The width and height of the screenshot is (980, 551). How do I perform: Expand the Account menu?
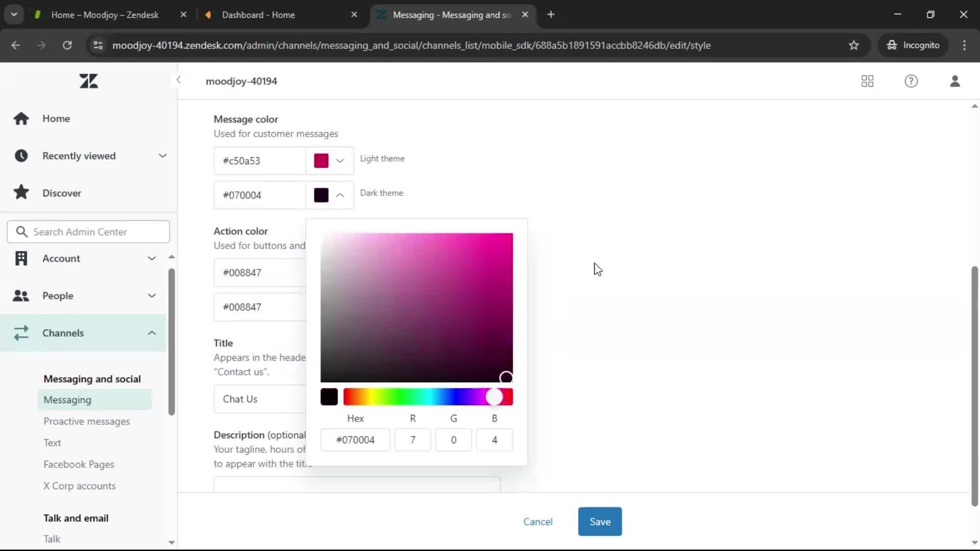point(152,258)
